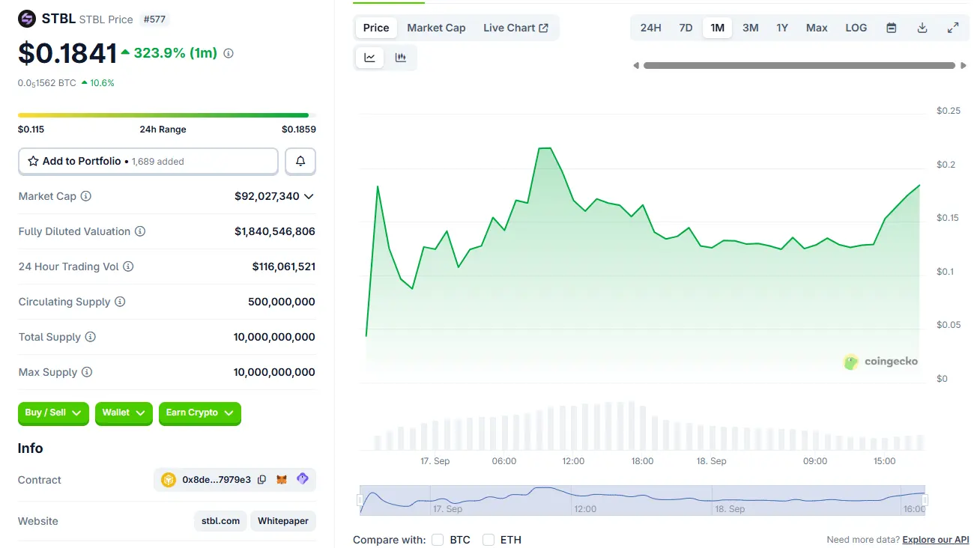Click Add to Portfolio button
980x548 pixels.
click(148, 161)
